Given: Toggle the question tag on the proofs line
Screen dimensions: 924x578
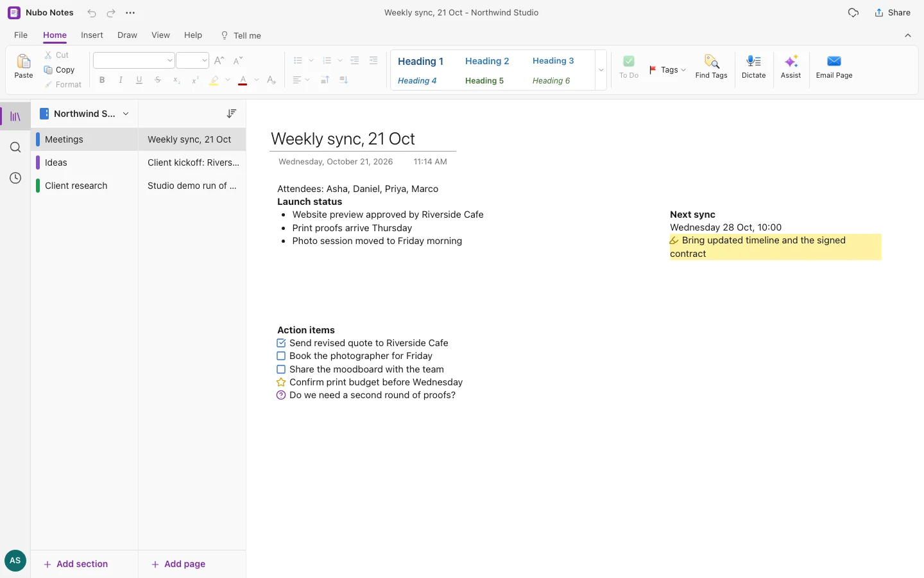Looking at the screenshot, I should (x=281, y=396).
